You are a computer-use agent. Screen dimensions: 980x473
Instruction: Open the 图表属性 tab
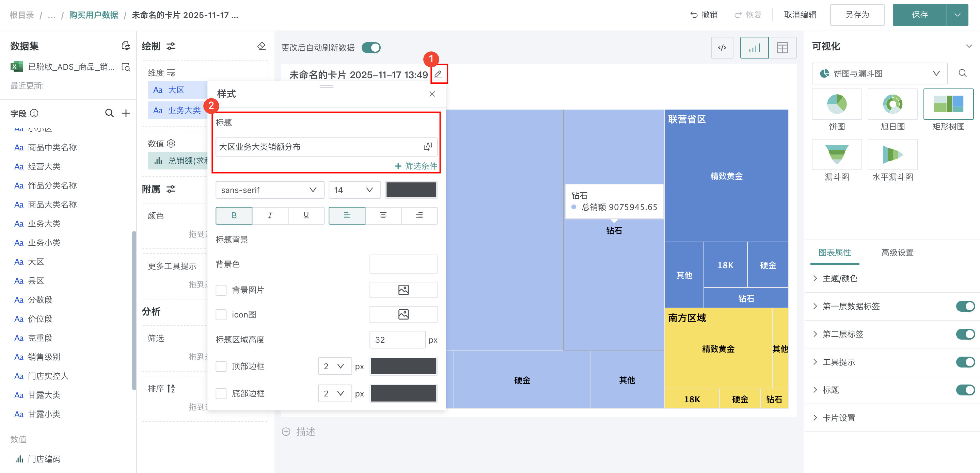point(835,252)
